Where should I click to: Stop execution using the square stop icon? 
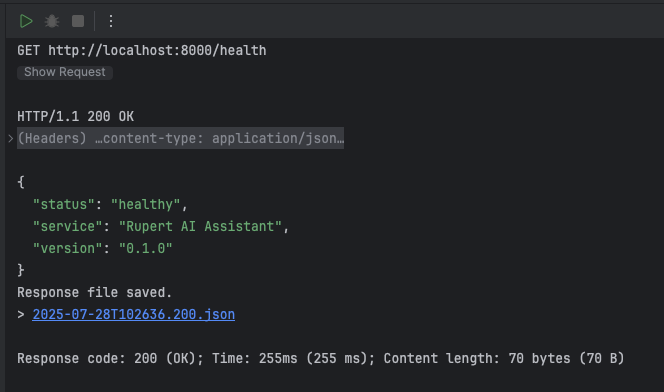coord(78,21)
